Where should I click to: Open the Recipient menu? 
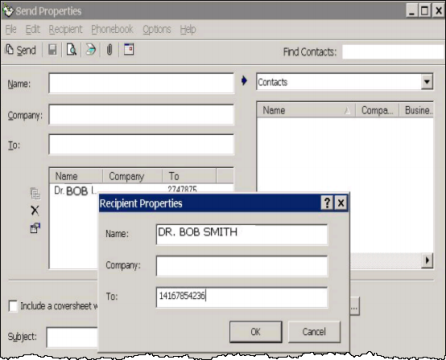pos(65,30)
